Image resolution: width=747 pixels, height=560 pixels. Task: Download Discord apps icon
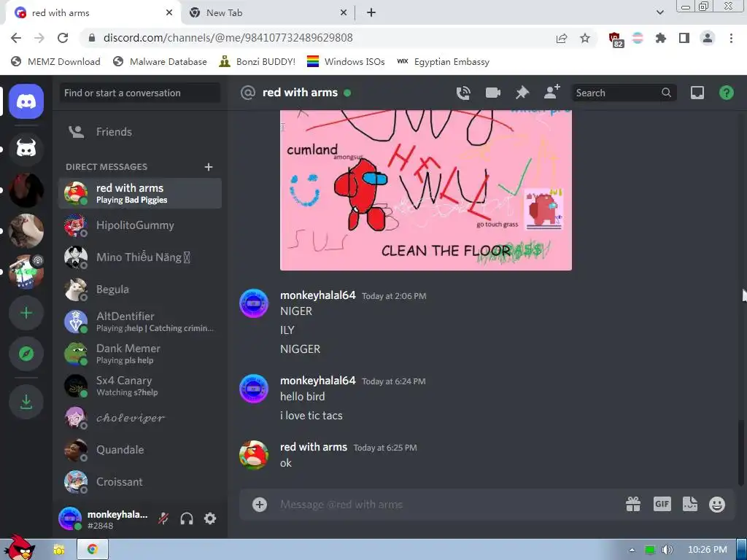pos(26,402)
